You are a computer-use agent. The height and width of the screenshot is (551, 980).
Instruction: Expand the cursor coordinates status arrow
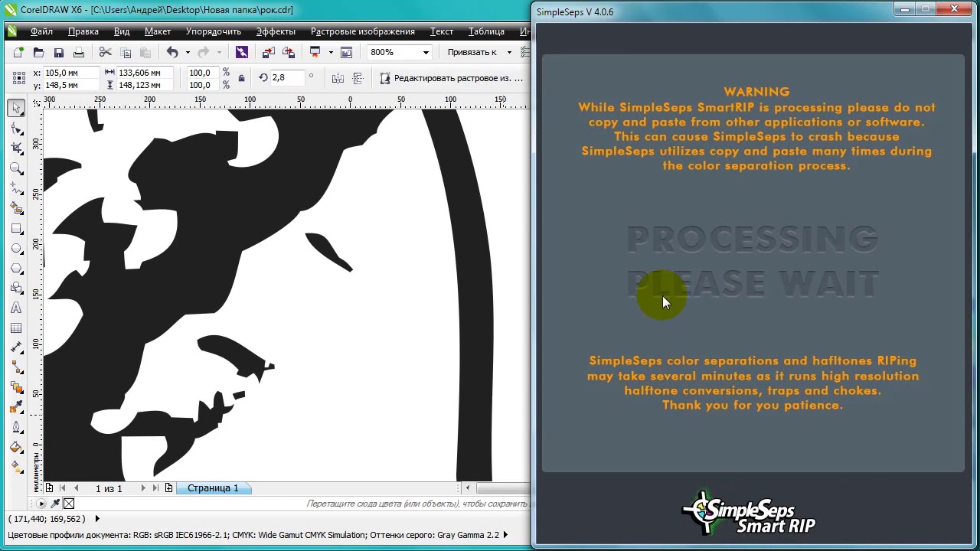[x=97, y=519]
